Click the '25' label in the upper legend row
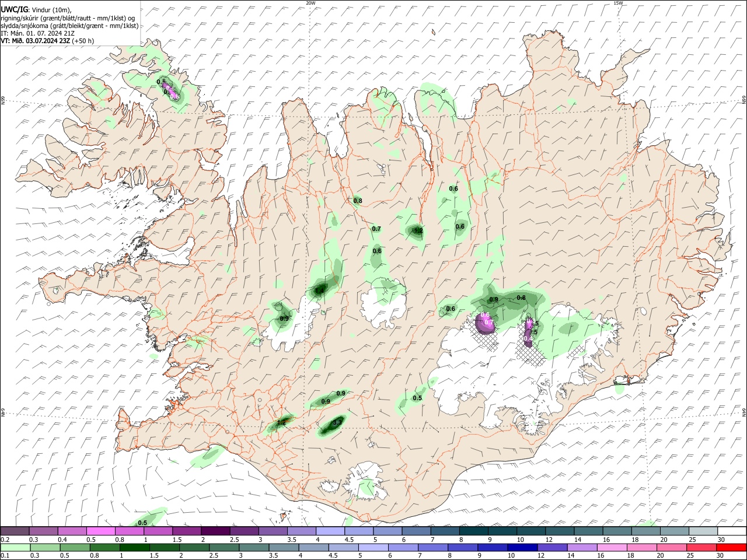The width and height of the screenshot is (747, 560). [692, 540]
